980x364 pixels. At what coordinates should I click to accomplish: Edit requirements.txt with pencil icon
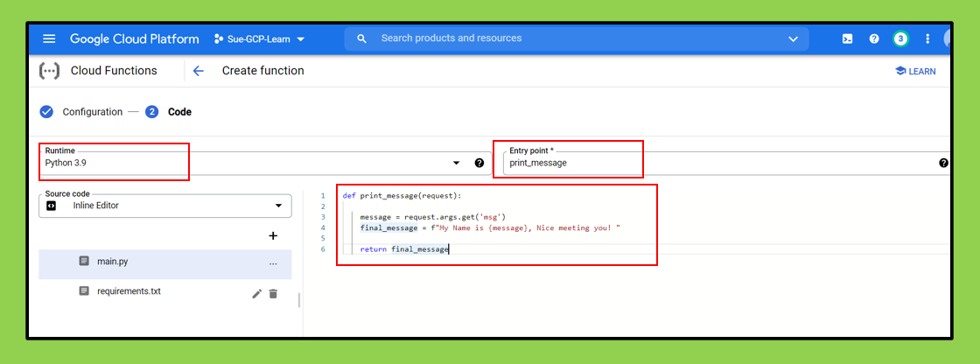257,293
